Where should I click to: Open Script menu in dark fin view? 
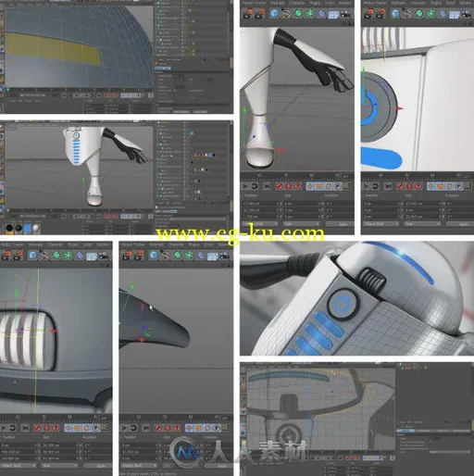(x=208, y=244)
